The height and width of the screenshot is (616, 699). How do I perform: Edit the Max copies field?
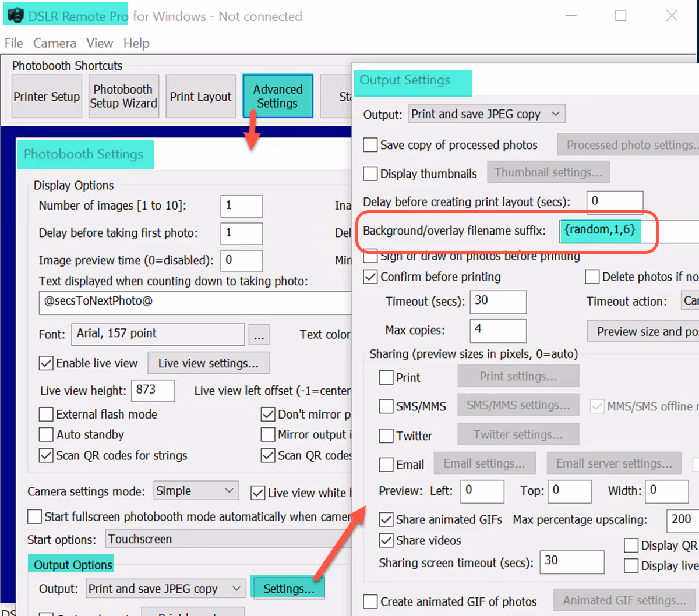498,330
